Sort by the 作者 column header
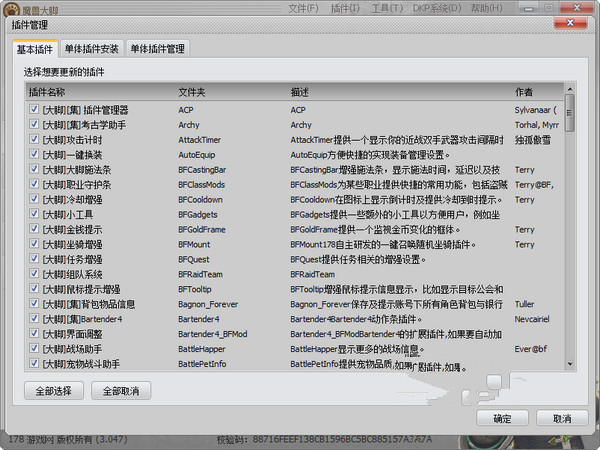Viewport: 600px width, 450px height. pos(523,92)
